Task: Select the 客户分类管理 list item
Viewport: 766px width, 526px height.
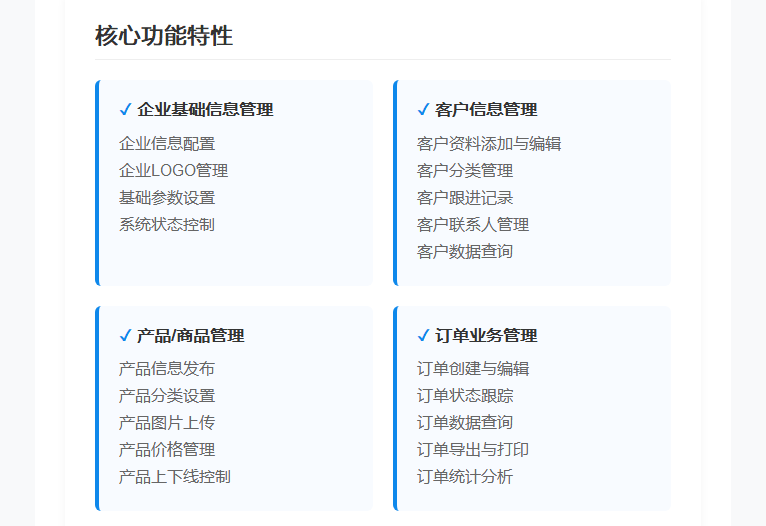Action: click(465, 170)
